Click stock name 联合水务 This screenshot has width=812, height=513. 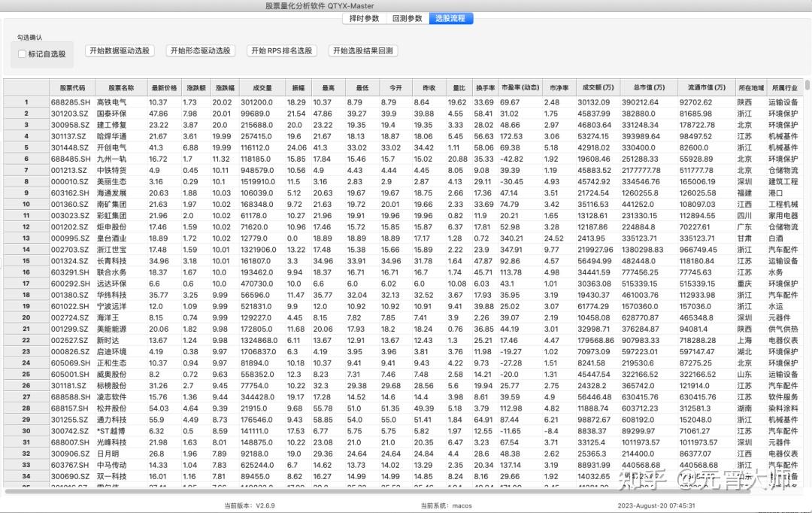112,272
